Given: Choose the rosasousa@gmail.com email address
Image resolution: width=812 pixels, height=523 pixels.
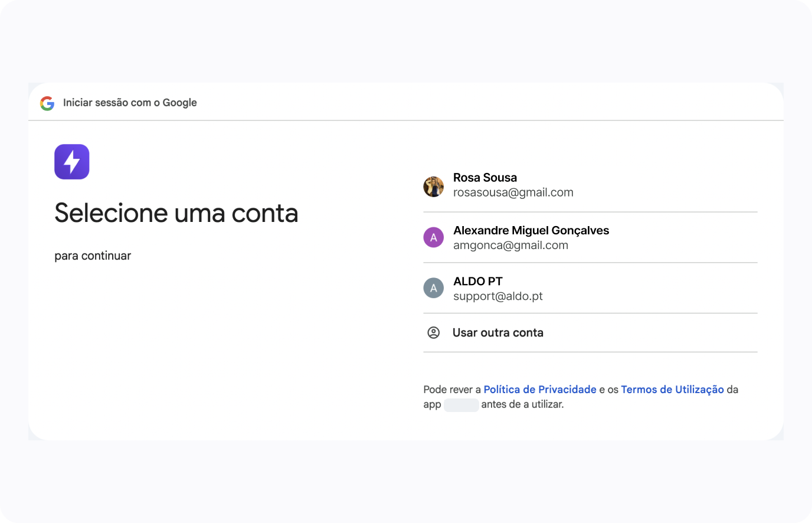Looking at the screenshot, I should point(513,192).
